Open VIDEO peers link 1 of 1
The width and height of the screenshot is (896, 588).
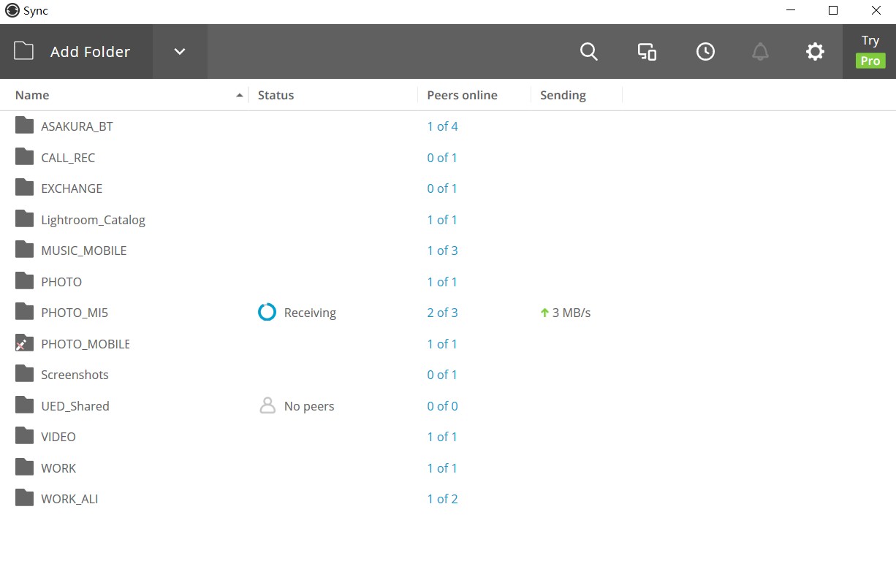point(442,437)
